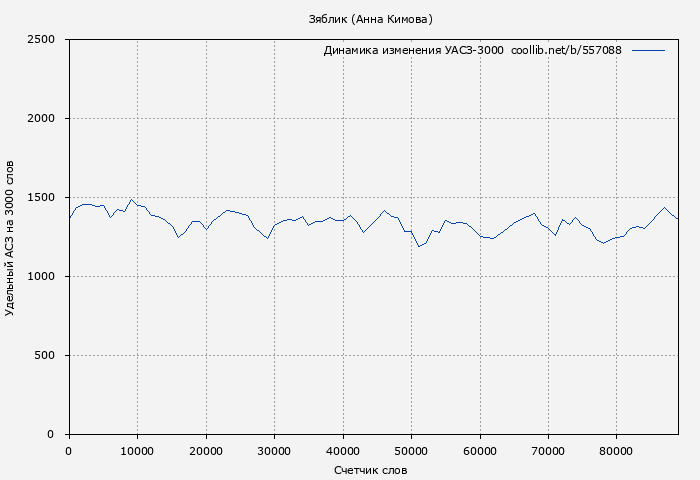Click the 80000 x-axis tick label
700x480 pixels.
click(x=617, y=451)
